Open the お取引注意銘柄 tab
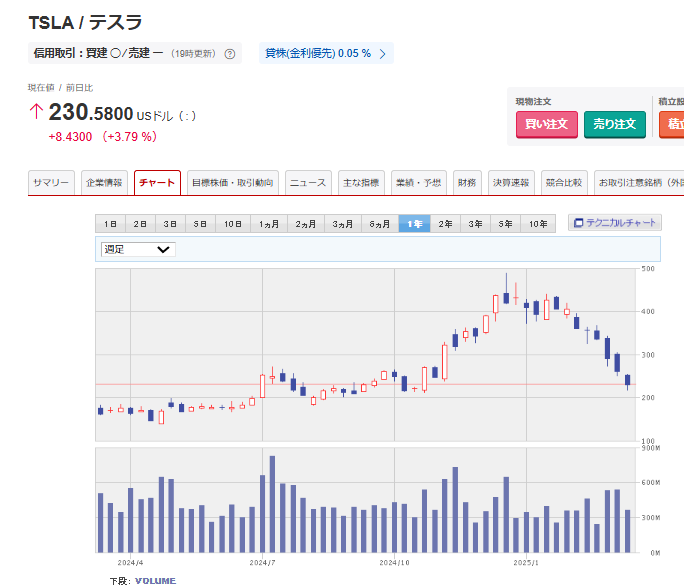 (x=639, y=182)
